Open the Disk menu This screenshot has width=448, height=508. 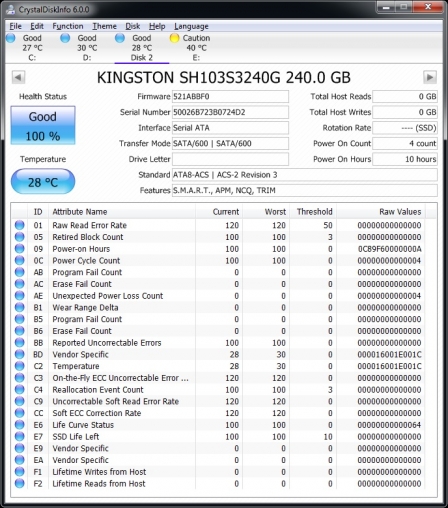133,26
